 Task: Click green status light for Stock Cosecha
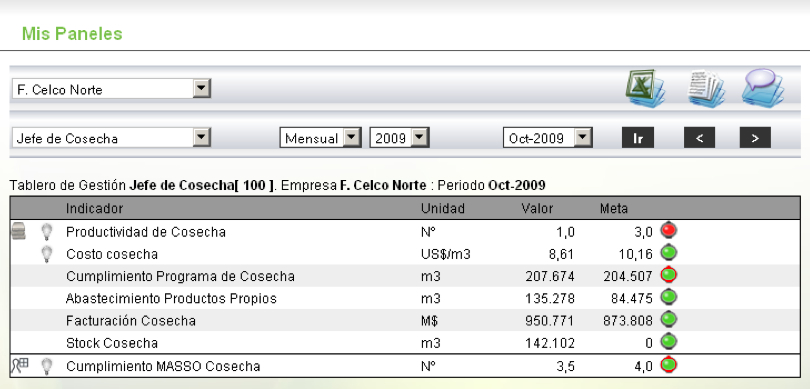click(669, 342)
